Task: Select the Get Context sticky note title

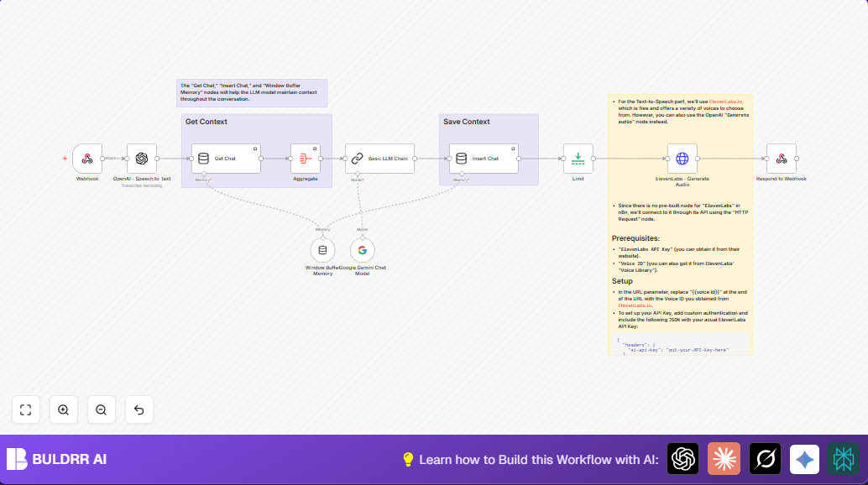Action: 206,122
